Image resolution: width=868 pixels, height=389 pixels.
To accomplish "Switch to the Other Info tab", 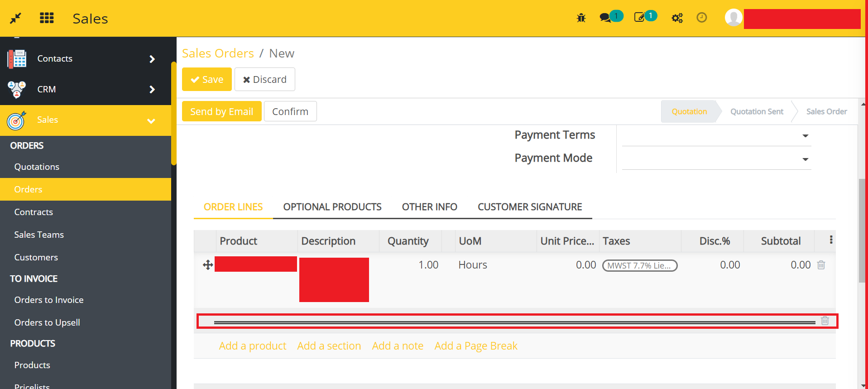I will pos(430,207).
